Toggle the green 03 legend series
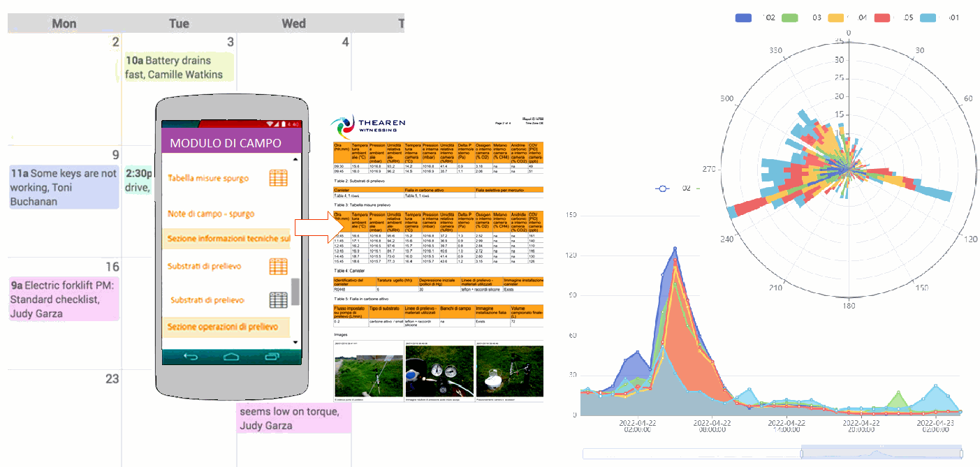 (790, 17)
